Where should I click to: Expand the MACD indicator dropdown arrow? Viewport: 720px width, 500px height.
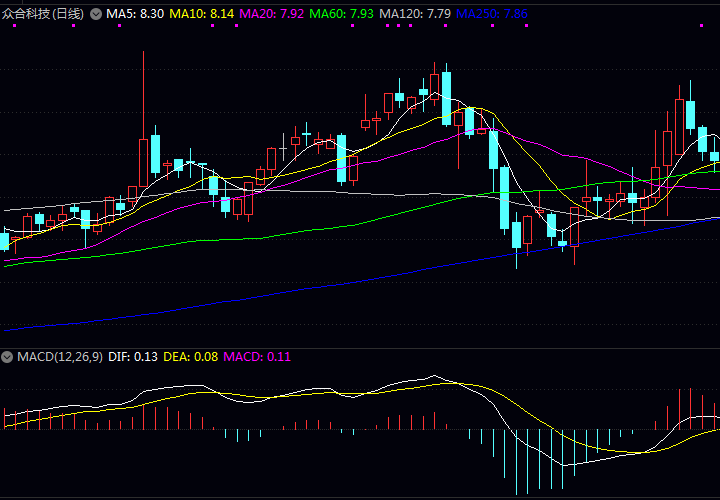pos(7,357)
